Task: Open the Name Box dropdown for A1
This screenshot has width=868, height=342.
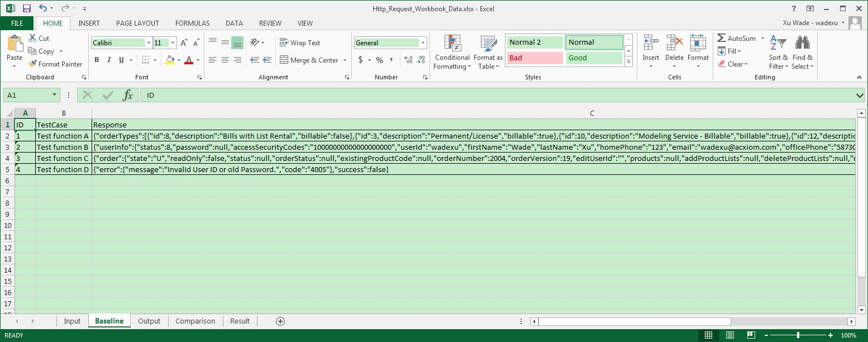Action: pos(55,96)
